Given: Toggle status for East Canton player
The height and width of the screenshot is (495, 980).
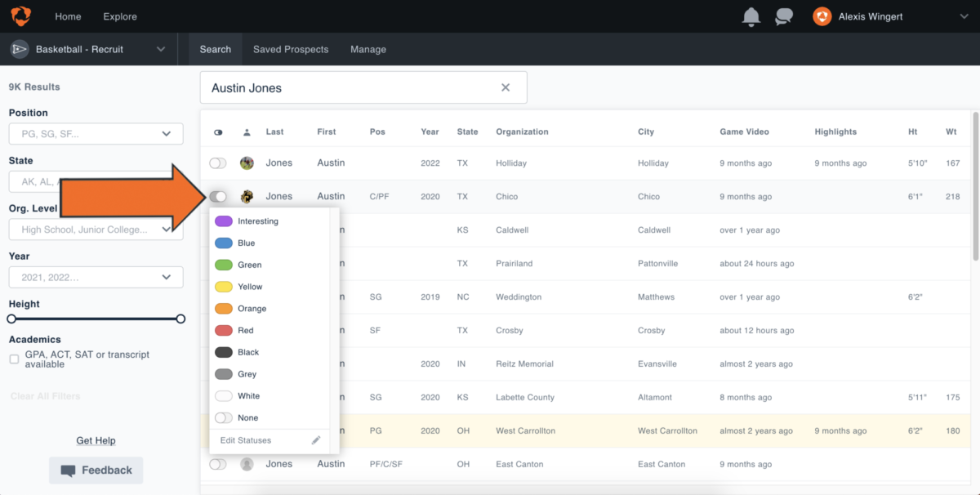Looking at the screenshot, I should [x=218, y=464].
